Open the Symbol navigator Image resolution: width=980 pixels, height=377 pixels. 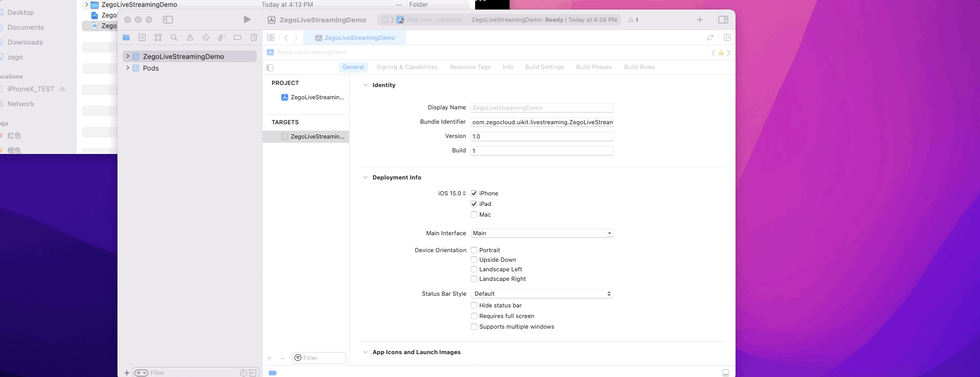[158, 38]
